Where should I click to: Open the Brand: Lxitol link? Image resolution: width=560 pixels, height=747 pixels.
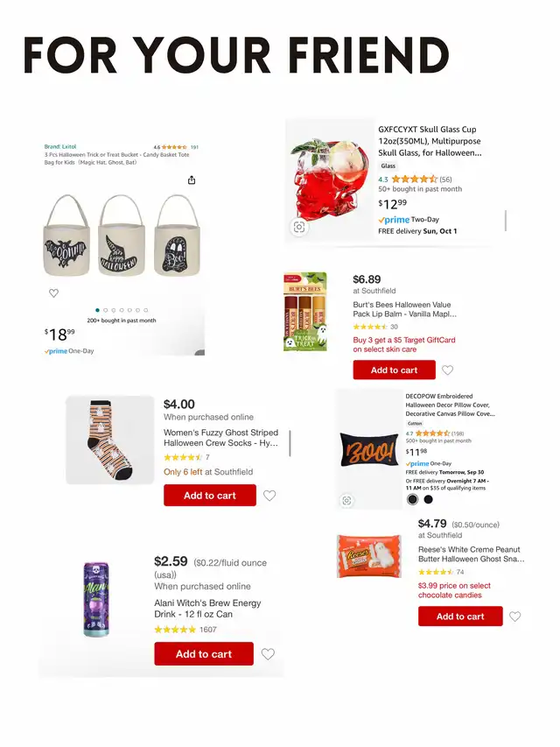point(60,147)
